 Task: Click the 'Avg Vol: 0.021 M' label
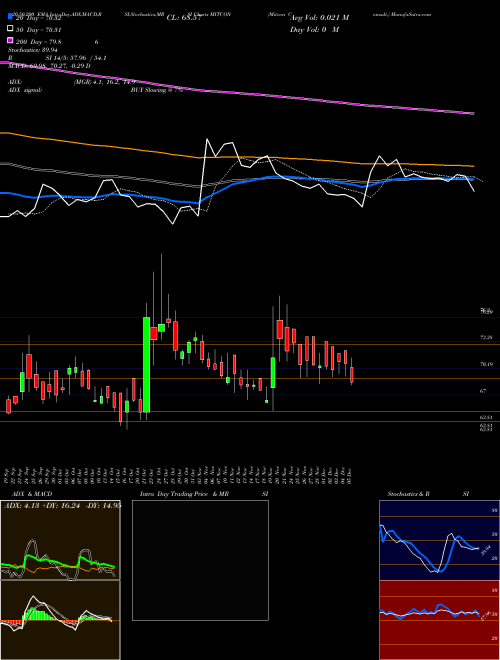(x=319, y=17)
